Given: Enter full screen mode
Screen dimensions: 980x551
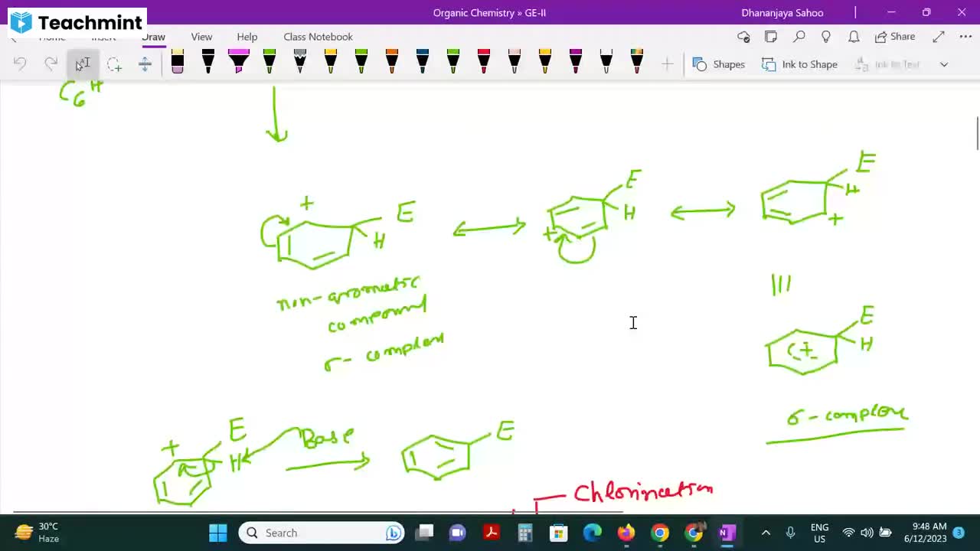Looking at the screenshot, I should 939,37.
